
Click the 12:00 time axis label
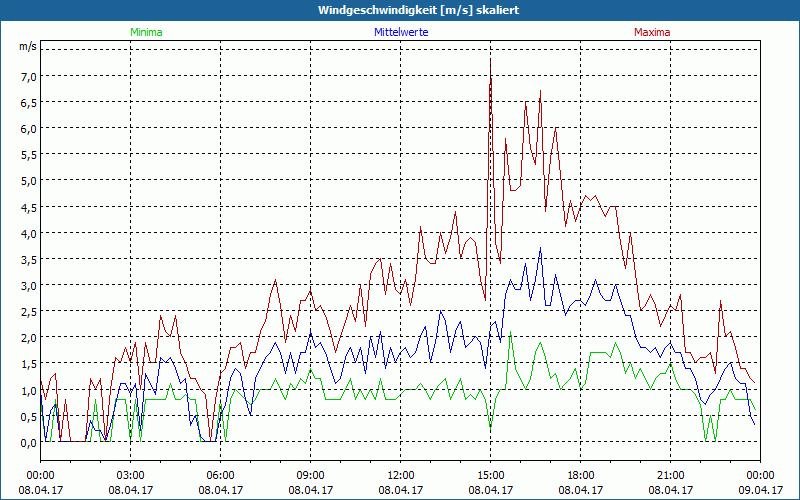pos(400,475)
